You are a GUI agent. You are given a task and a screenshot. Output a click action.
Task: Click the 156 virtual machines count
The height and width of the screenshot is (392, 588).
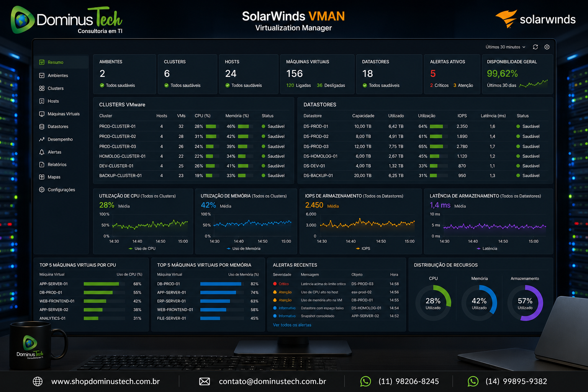295,73
